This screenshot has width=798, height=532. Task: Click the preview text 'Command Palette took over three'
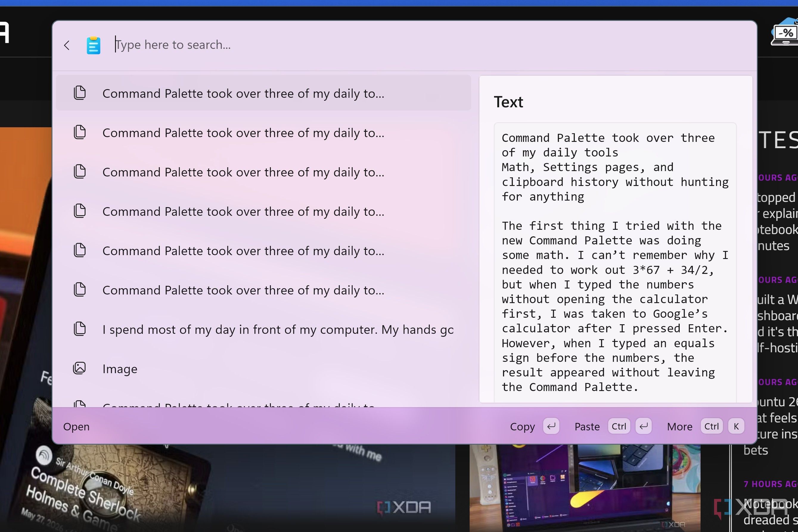pos(608,138)
